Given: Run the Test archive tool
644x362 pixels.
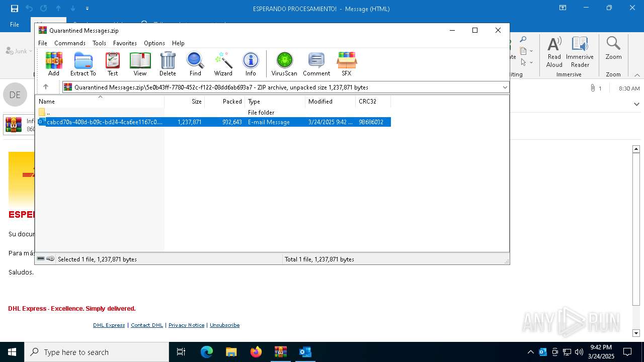Looking at the screenshot, I should click(113, 64).
